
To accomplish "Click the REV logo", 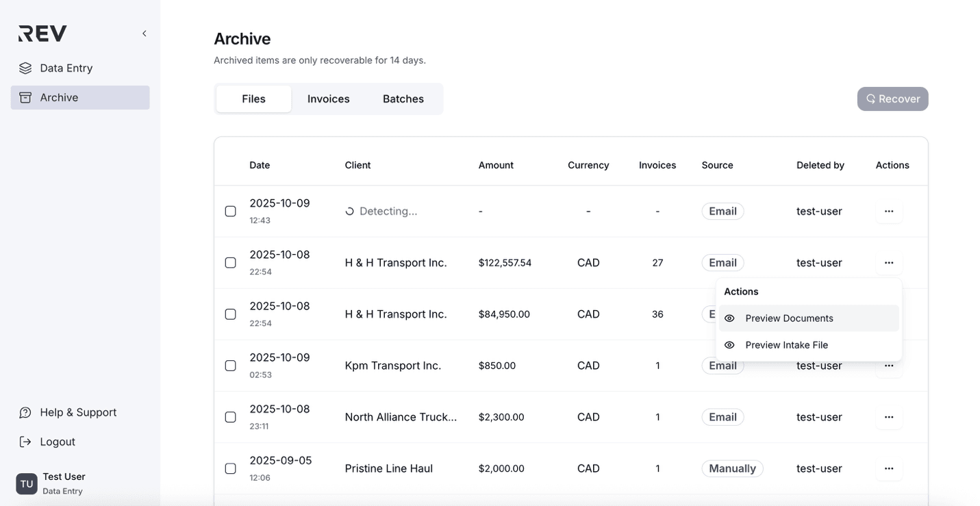I will [x=41, y=32].
